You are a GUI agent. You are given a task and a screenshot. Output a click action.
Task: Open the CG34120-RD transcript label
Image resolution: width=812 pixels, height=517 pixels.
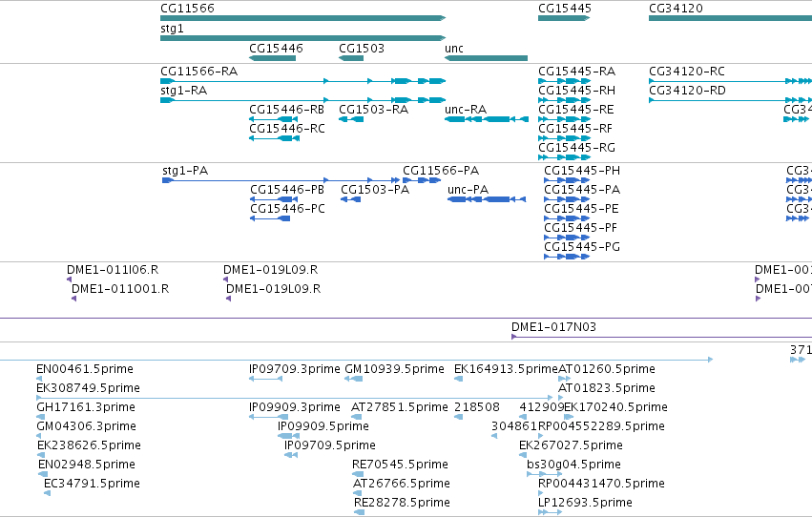(x=687, y=91)
